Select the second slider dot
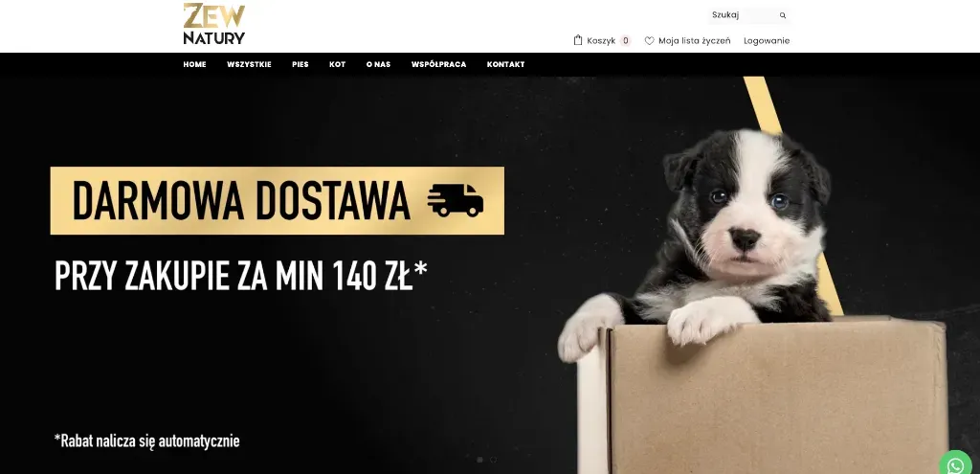 pyautogui.click(x=493, y=460)
